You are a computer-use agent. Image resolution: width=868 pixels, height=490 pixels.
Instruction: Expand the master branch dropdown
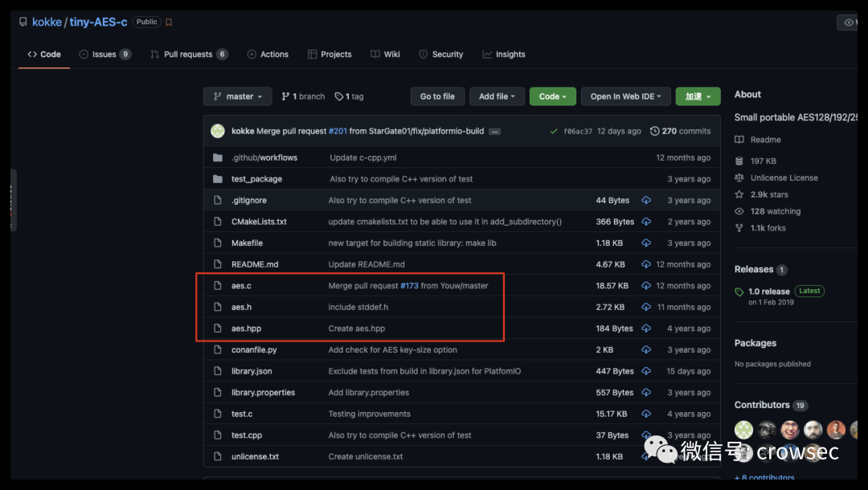tap(237, 96)
